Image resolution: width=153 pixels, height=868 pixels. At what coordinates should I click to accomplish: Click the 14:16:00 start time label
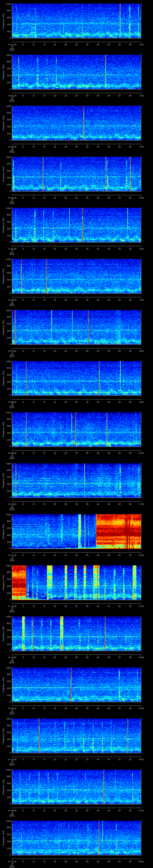point(12,810)
